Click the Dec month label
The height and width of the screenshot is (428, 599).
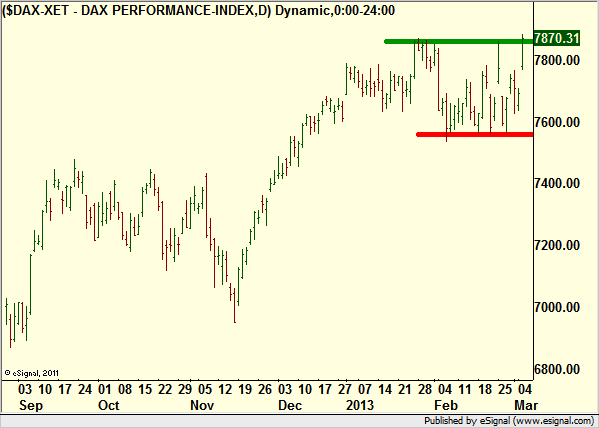pyautogui.click(x=291, y=405)
